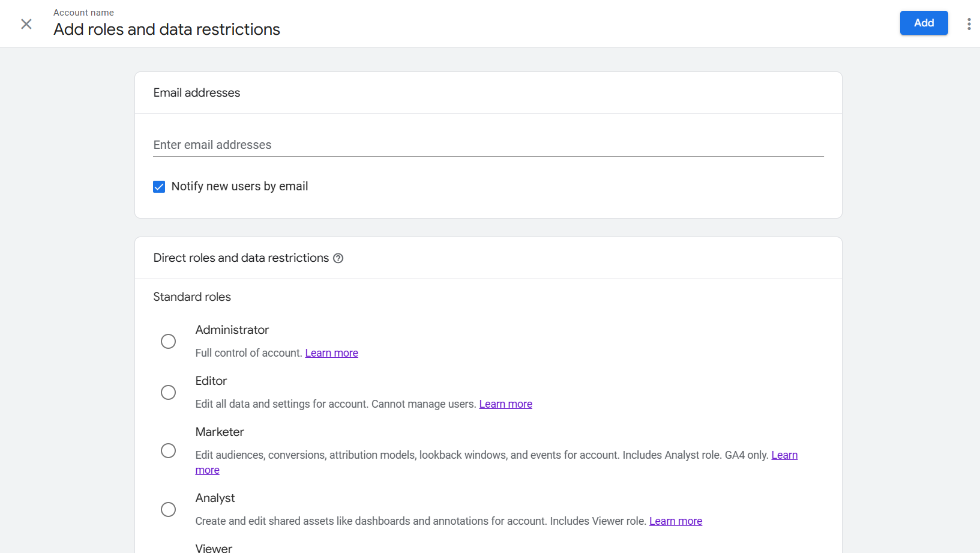Click the 'Analyst' role title text
Screen dimensions: 980x553
215,498
